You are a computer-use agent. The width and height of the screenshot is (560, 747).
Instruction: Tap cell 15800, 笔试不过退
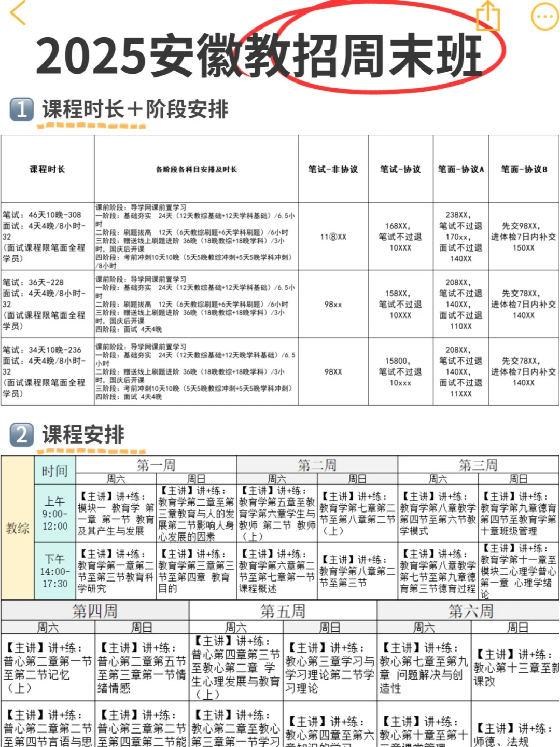pyautogui.click(x=400, y=371)
